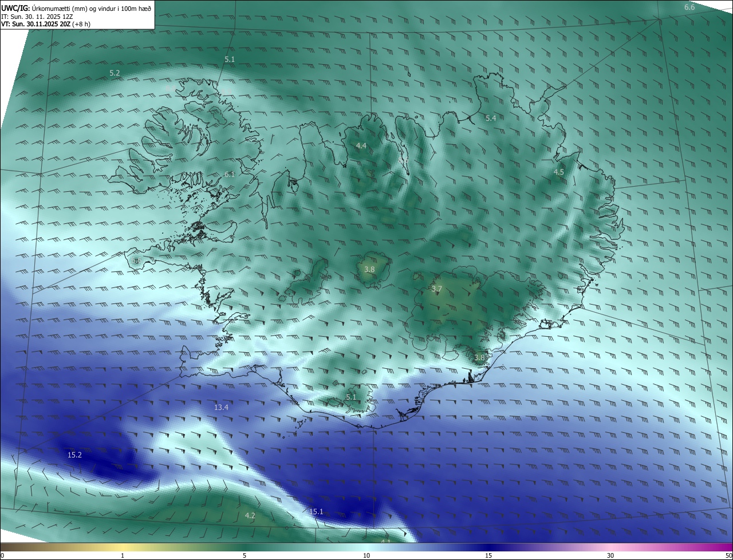Click the 4.4 value label on the map
The height and width of the screenshot is (560, 733).
tap(361, 146)
